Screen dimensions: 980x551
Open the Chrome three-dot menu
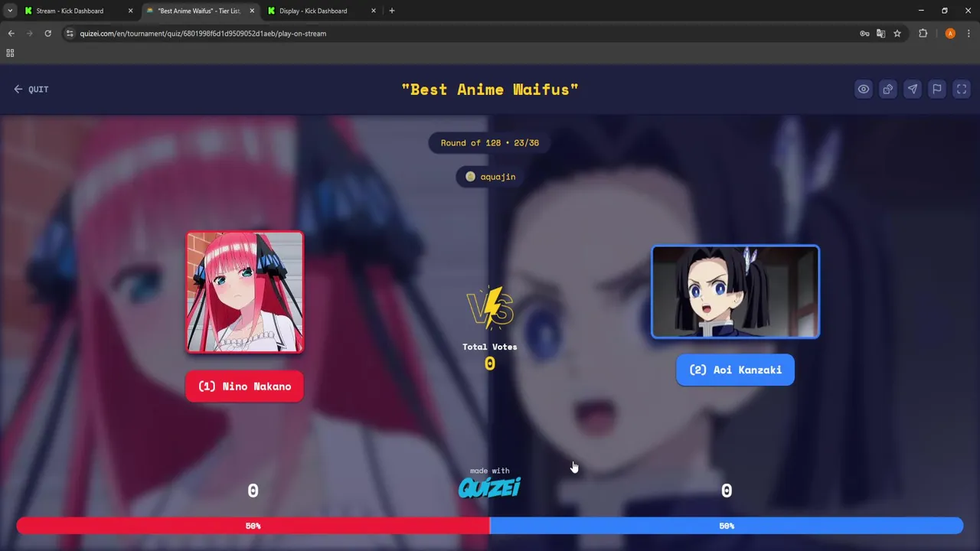click(969, 34)
